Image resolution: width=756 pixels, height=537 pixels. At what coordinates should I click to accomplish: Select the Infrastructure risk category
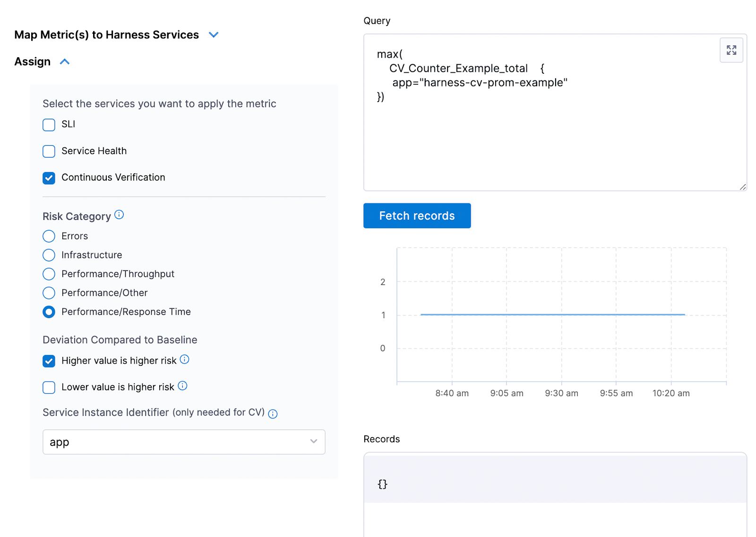pos(49,255)
